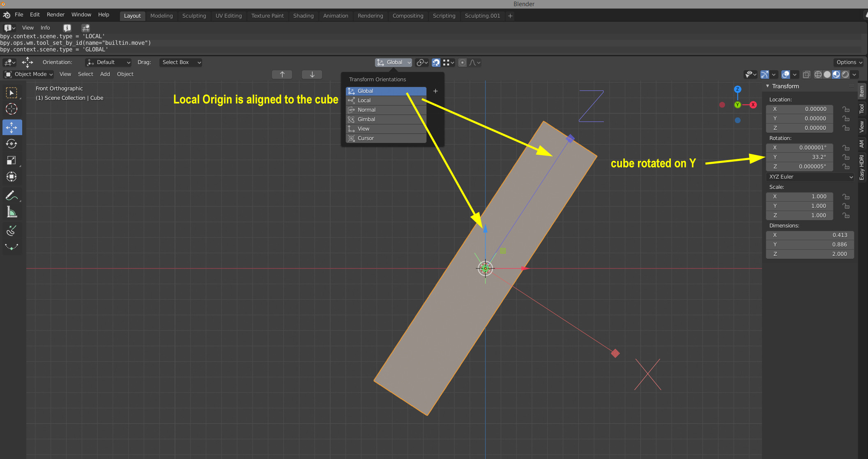The image size is (868, 459).
Task: Adjust Location Z 0.00000 field
Action: (799, 128)
